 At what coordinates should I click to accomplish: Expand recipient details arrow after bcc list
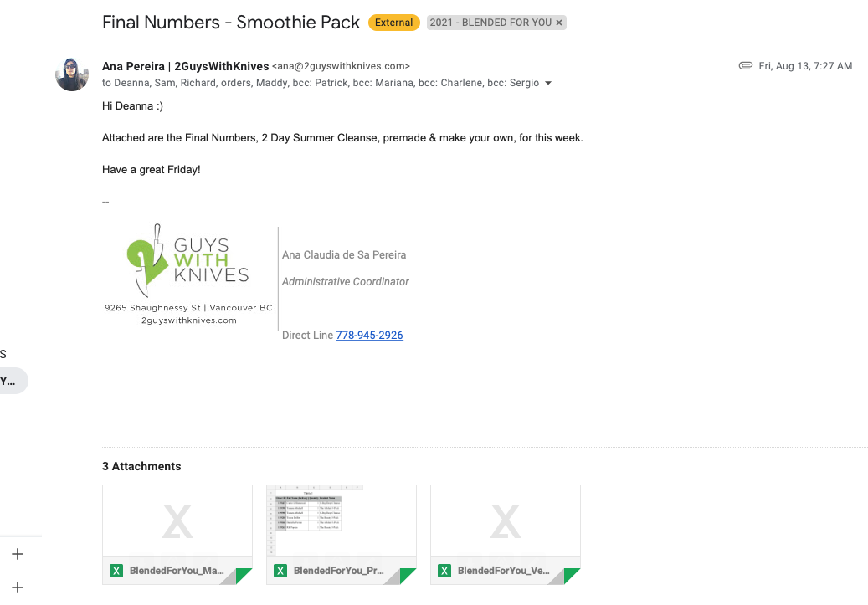(548, 84)
